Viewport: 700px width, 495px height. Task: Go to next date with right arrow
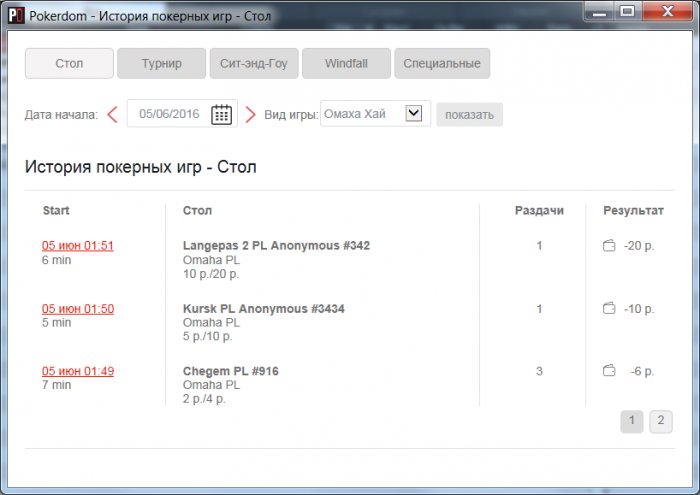(x=250, y=115)
